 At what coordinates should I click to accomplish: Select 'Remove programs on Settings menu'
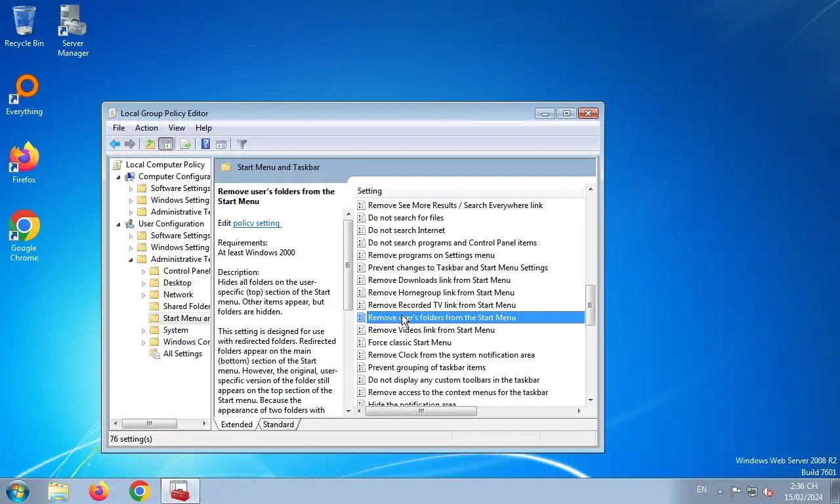[431, 255]
